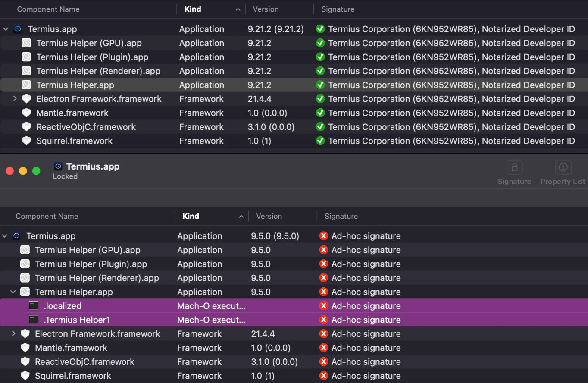Collapse Termius Helper.app in the lower list
This screenshot has height=383, width=588.
point(13,292)
